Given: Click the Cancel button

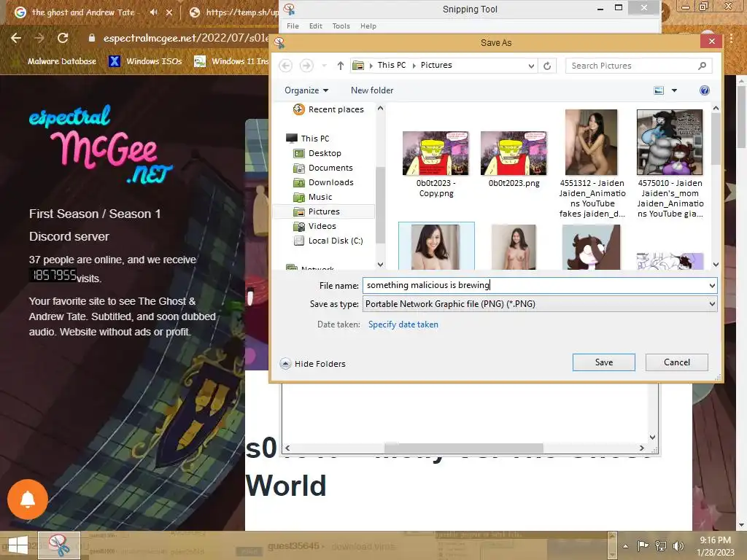Looking at the screenshot, I should (x=676, y=362).
